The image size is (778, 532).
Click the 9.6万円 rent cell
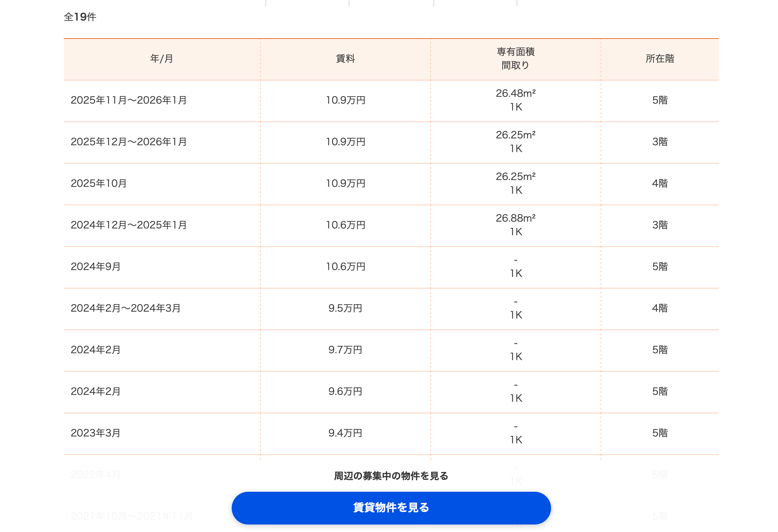click(x=345, y=391)
